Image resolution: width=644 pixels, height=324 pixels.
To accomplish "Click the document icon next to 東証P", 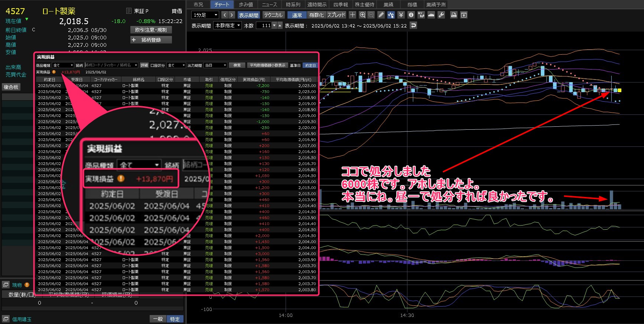I will coord(129,11).
